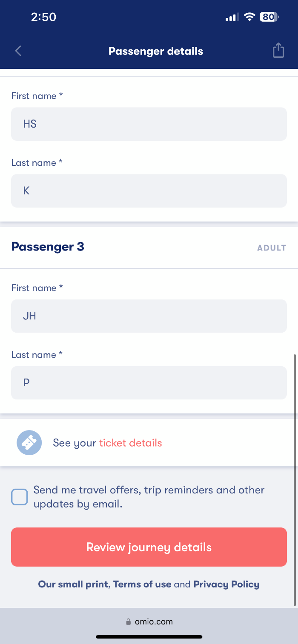Open the Terms of use link
Screen dimensions: 298x644
[x=142, y=584]
